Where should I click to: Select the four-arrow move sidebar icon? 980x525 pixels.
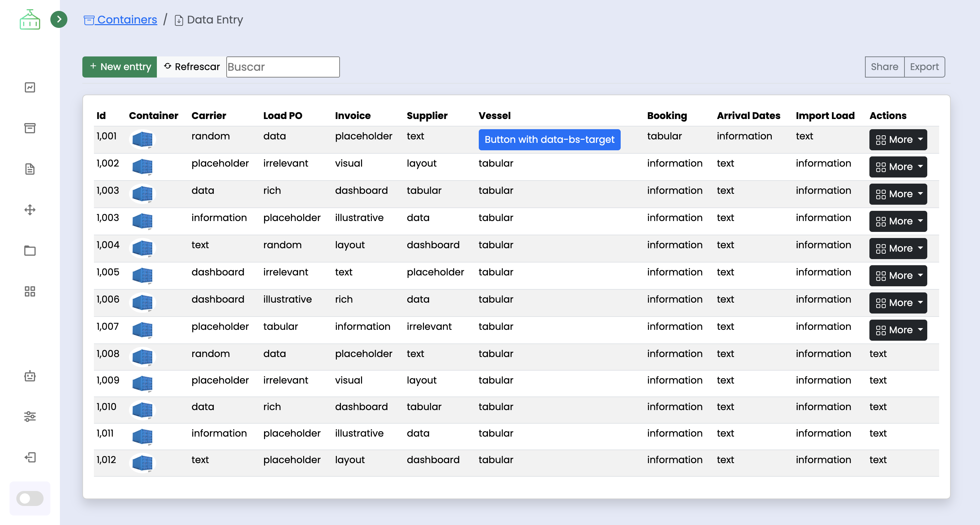click(x=30, y=210)
